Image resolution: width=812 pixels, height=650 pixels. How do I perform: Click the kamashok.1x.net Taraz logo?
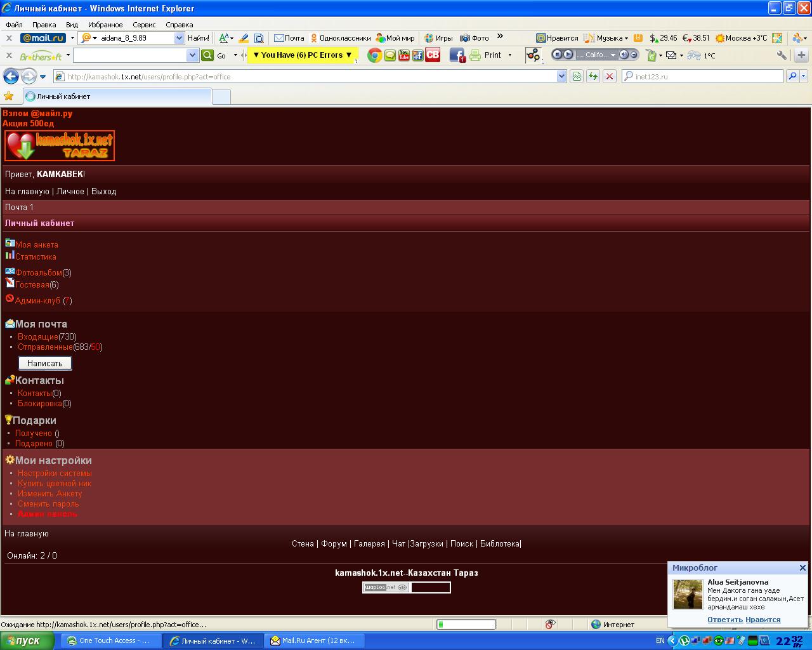click(60, 145)
